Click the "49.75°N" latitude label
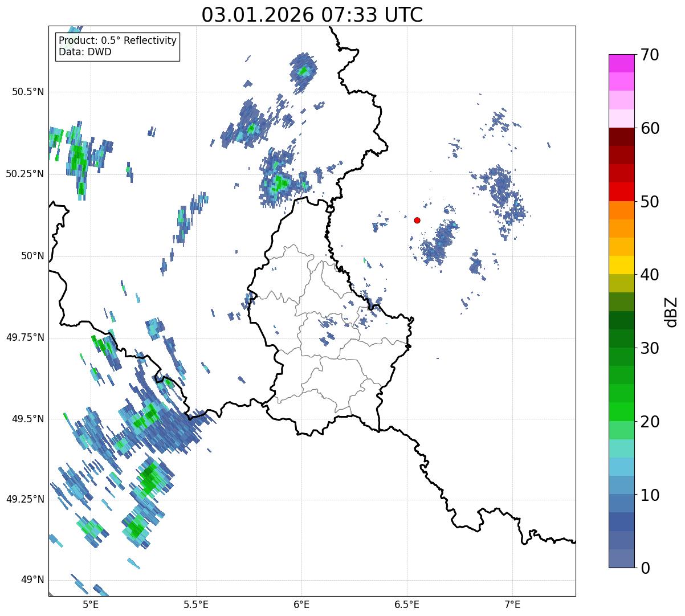The width and height of the screenshot is (685, 616). click(25, 337)
